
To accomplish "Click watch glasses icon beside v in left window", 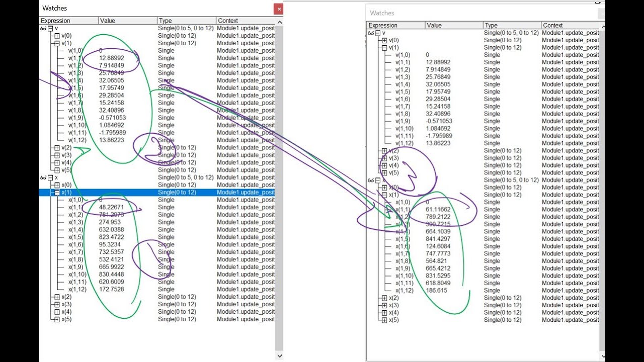I will (43, 29).
